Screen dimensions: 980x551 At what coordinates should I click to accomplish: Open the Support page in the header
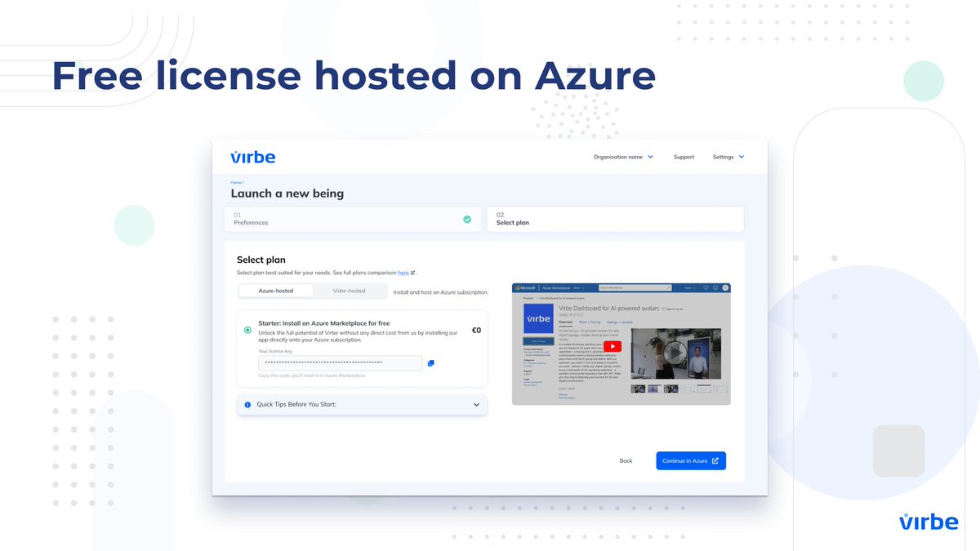[684, 157]
